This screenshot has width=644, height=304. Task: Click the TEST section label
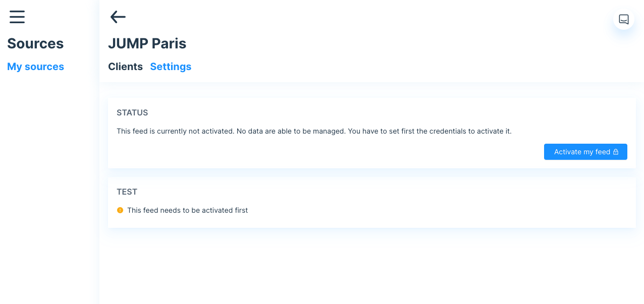[x=127, y=192]
